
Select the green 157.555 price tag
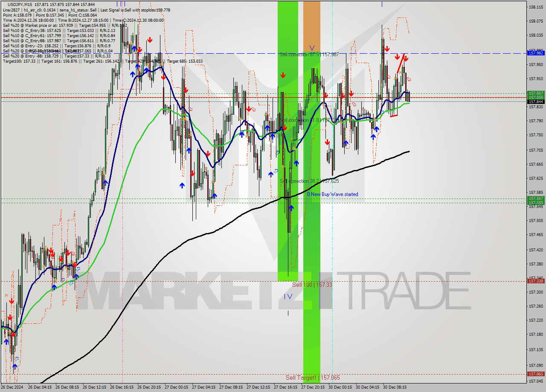click(x=536, y=203)
